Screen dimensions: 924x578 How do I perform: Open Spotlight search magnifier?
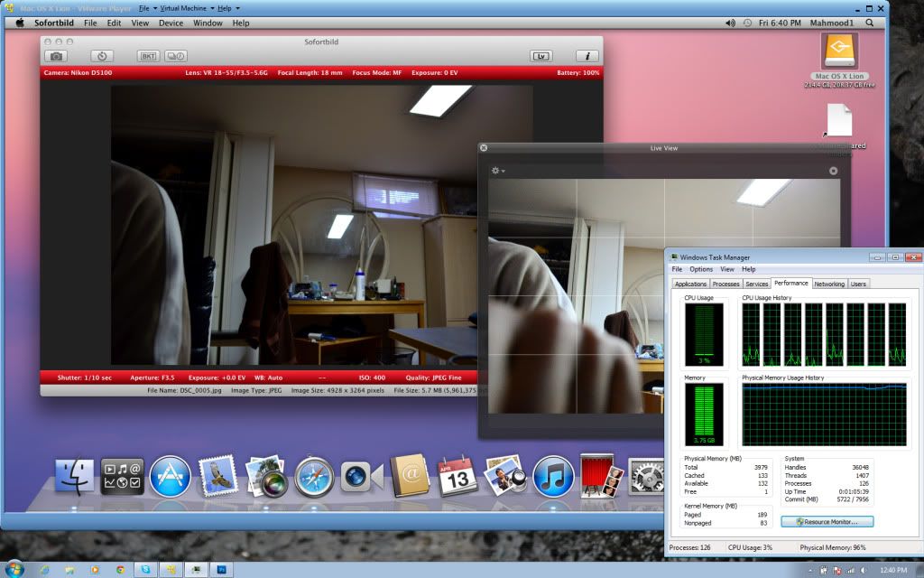tap(870, 23)
